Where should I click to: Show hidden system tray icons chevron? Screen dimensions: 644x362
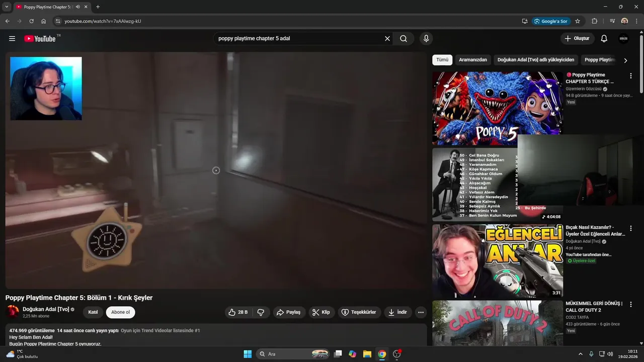(580, 354)
